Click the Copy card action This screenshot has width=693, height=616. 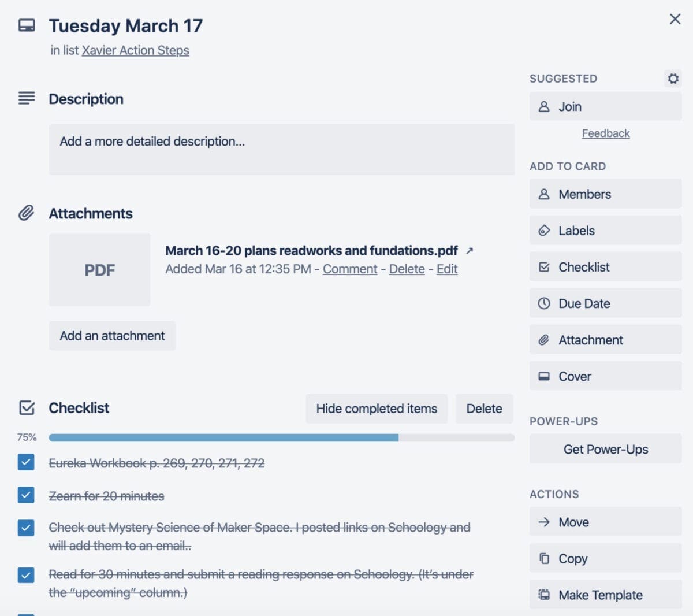click(x=605, y=558)
